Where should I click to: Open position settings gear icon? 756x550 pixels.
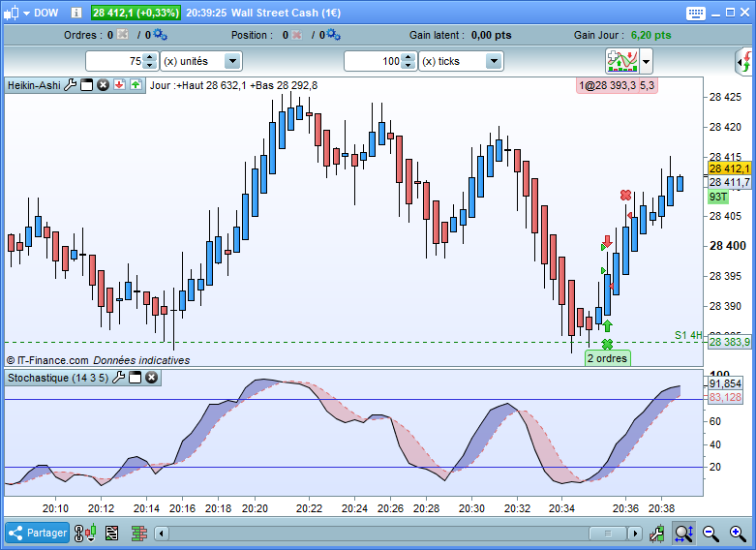333,35
